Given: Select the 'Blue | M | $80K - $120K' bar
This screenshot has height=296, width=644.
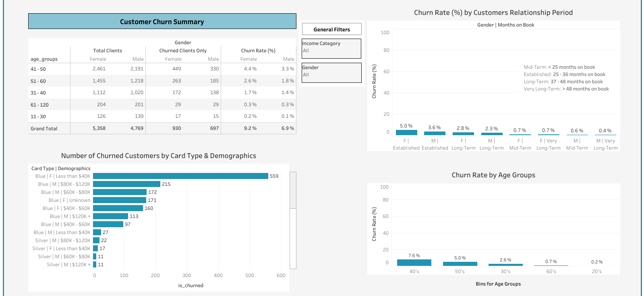Looking at the screenshot, I should (x=127, y=184).
